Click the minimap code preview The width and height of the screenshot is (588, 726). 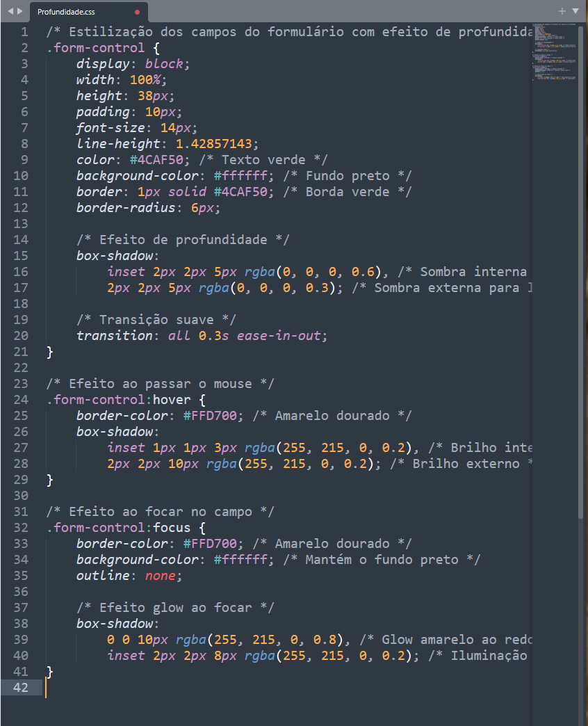[556, 54]
